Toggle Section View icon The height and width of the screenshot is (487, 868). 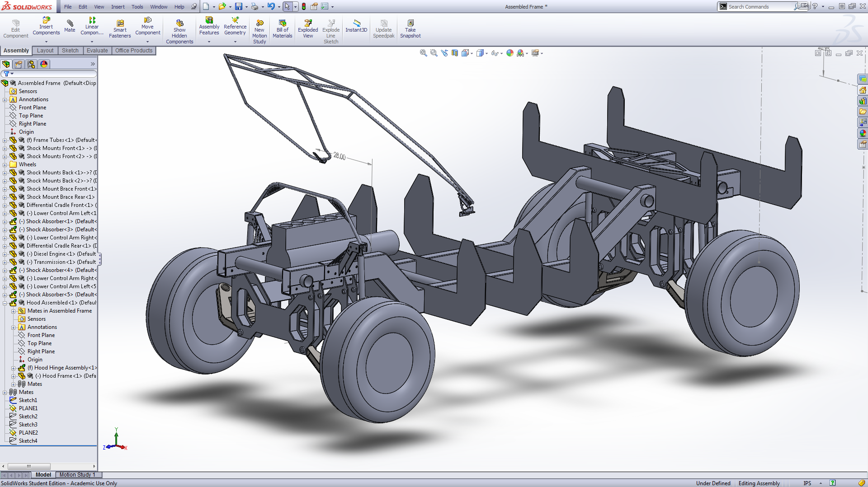(455, 53)
